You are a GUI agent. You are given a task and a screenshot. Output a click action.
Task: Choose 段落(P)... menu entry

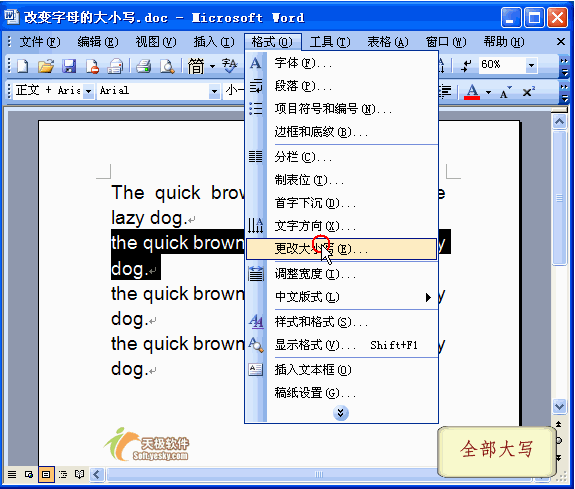click(341, 86)
